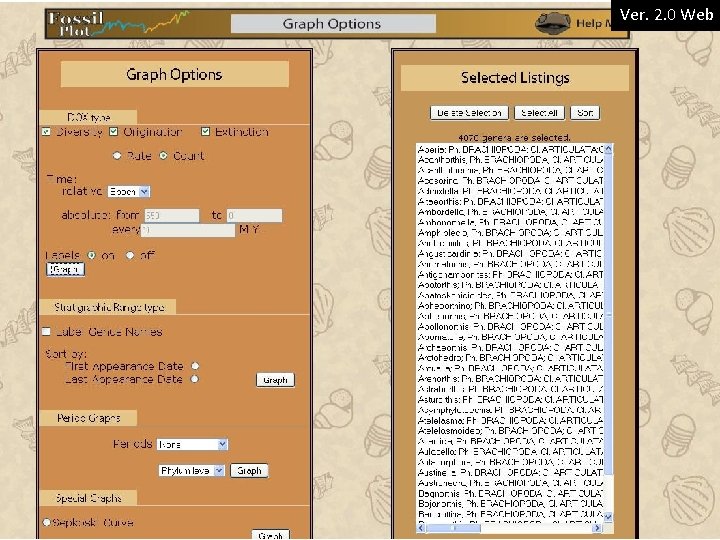Sort by First Appearance Date
Screen dimensions: 720x540
(195, 366)
